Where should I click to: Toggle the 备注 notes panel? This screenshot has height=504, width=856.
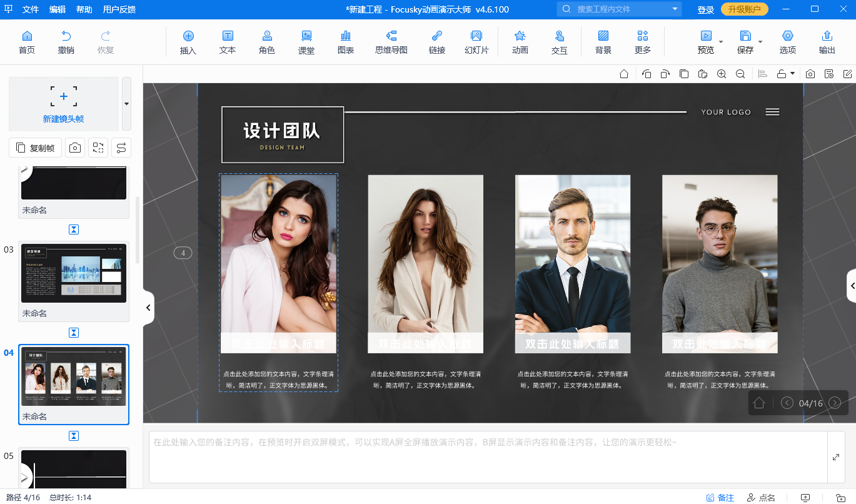point(720,498)
